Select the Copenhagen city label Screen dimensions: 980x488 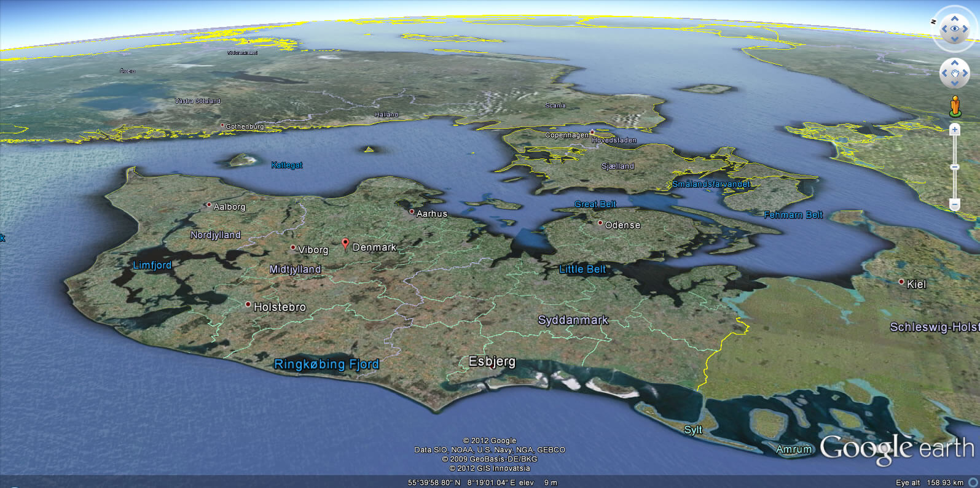tap(566, 135)
